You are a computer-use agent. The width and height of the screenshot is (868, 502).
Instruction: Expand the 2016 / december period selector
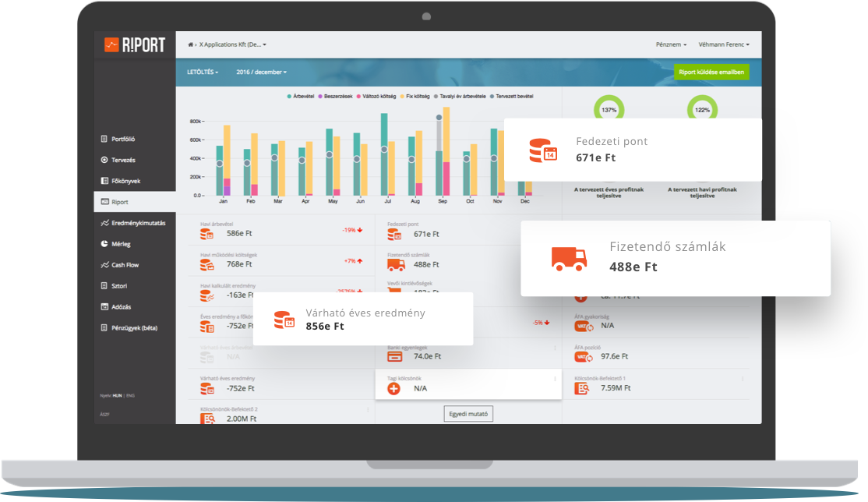261,72
